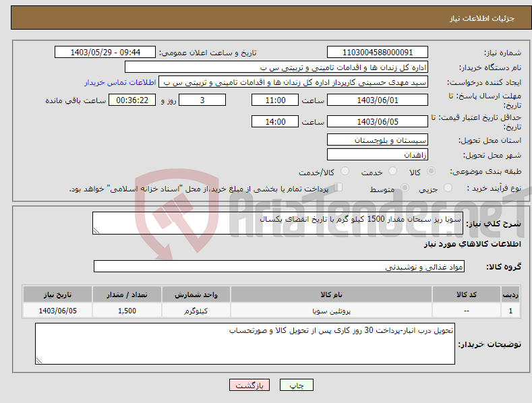Click the بازگشت (back) button

249,385
